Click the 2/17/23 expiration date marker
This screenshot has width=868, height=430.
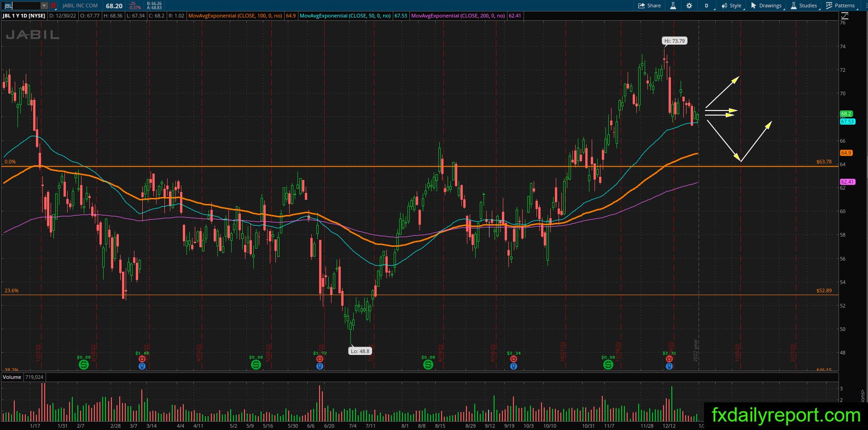coord(793,353)
